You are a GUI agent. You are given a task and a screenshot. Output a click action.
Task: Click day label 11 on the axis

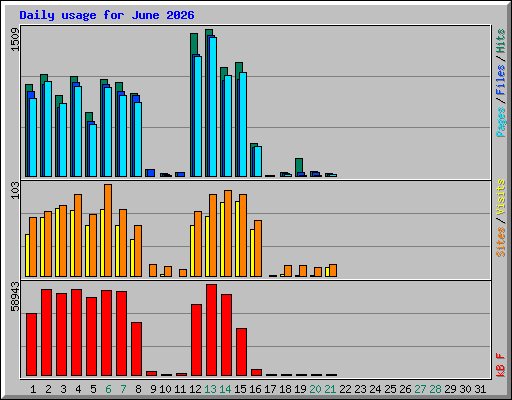point(180,389)
